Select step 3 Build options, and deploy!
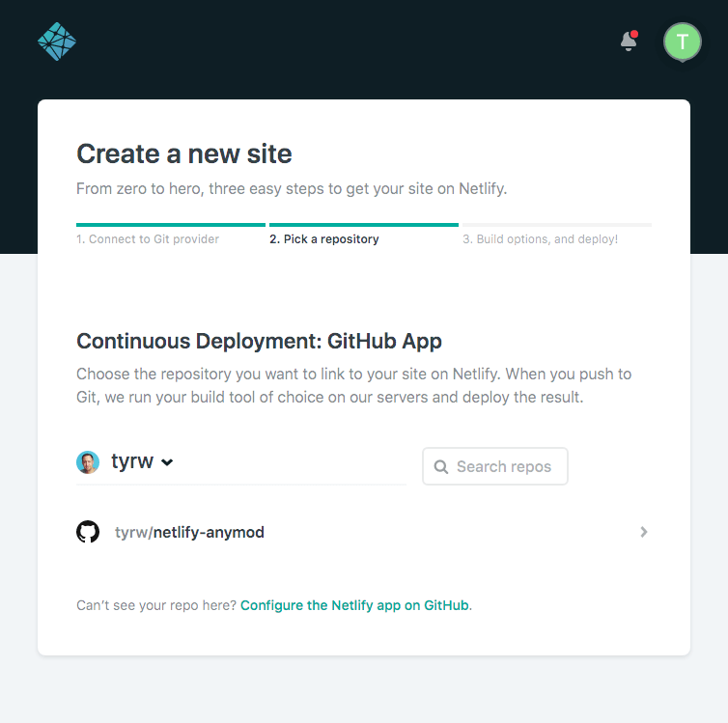The width and height of the screenshot is (728, 723). (x=540, y=239)
